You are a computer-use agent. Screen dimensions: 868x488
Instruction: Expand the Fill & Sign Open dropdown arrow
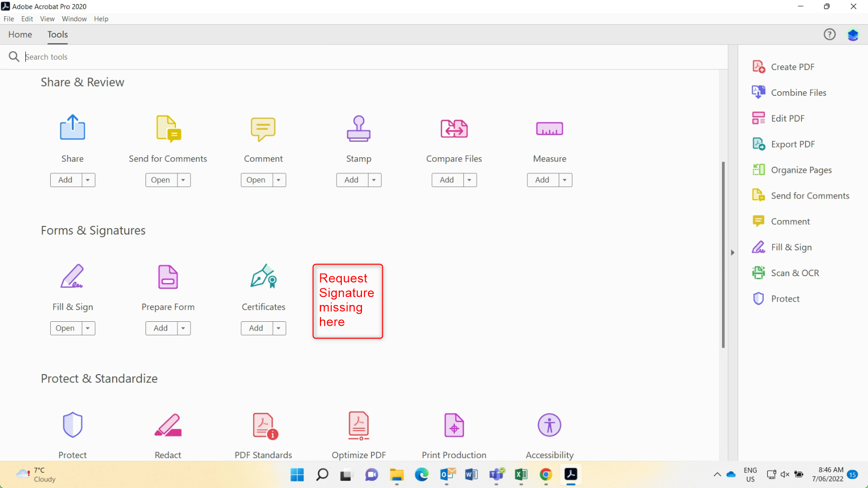click(88, 328)
